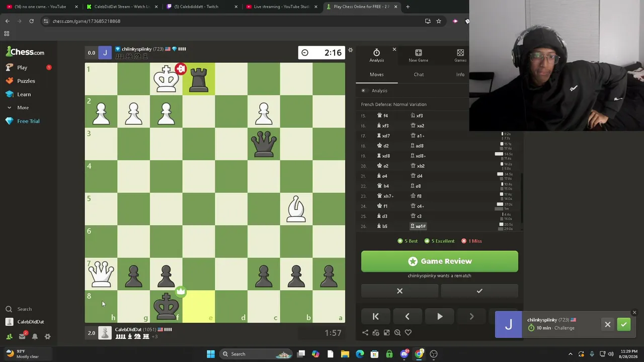
Task: Play through the game moves
Action: point(440,316)
